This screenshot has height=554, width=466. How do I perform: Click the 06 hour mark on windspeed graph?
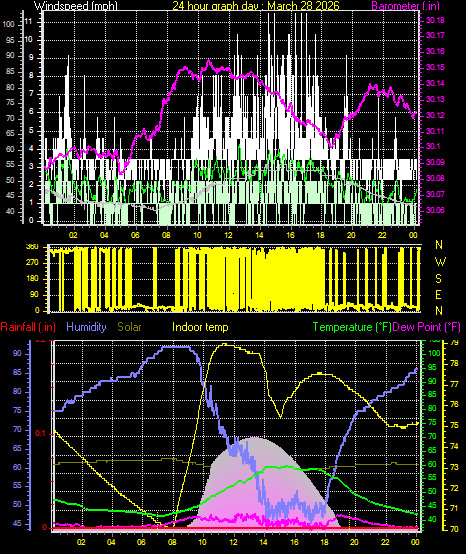coord(135,235)
